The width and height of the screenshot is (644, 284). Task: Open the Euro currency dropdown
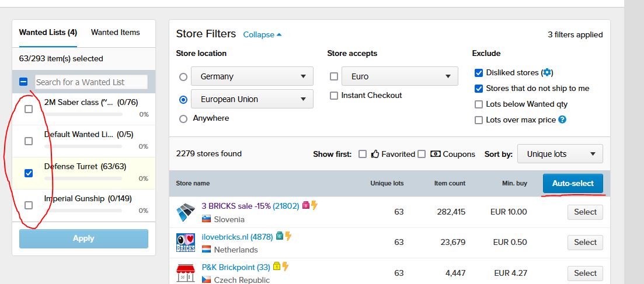399,76
